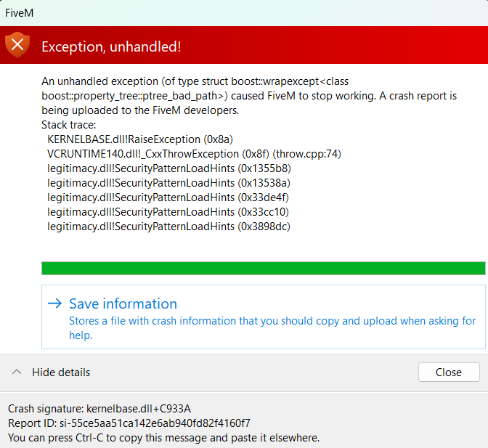The height and width of the screenshot is (448, 488).
Task: Click the green upload progress bar
Action: click(264, 268)
